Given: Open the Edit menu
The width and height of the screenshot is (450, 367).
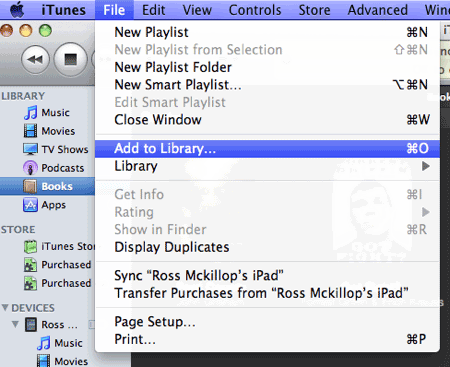Looking at the screenshot, I should click(153, 10).
